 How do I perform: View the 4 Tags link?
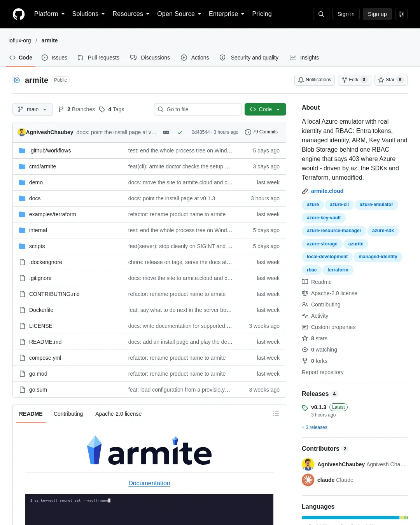click(x=112, y=109)
